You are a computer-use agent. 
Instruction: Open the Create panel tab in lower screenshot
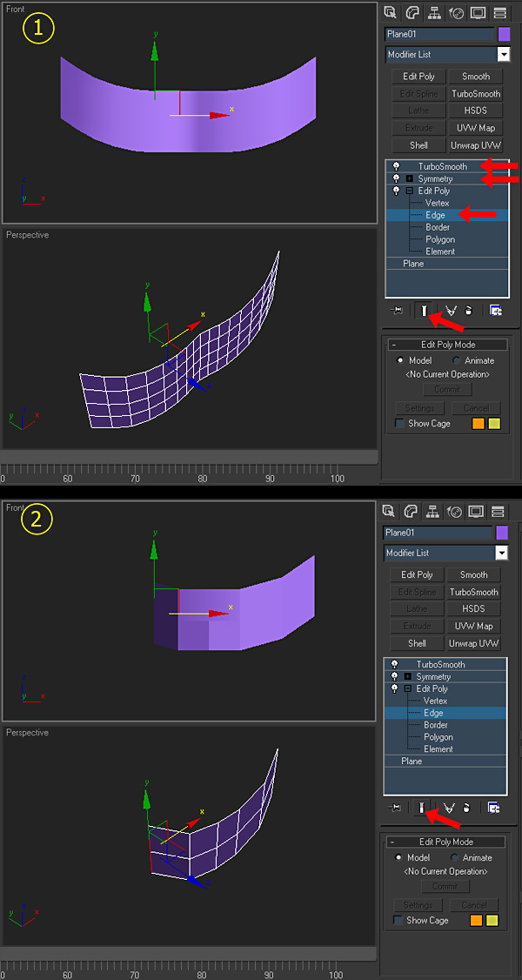pyautogui.click(x=388, y=511)
